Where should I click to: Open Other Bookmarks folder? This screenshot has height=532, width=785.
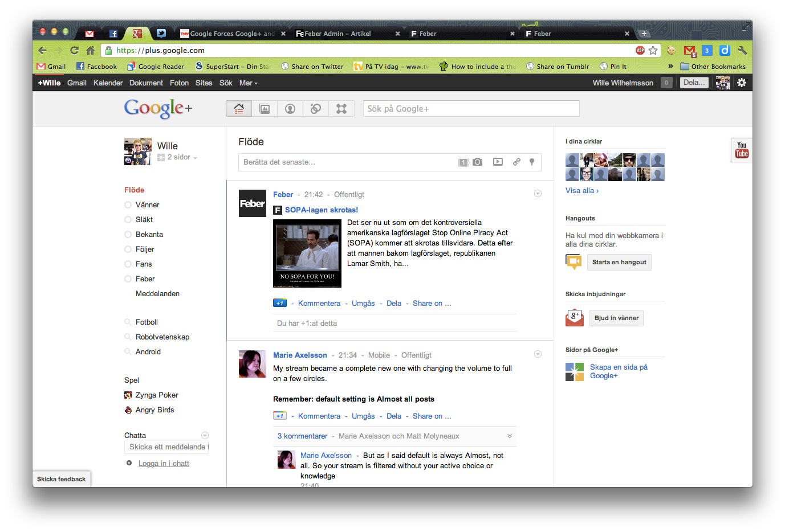click(x=713, y=67)
